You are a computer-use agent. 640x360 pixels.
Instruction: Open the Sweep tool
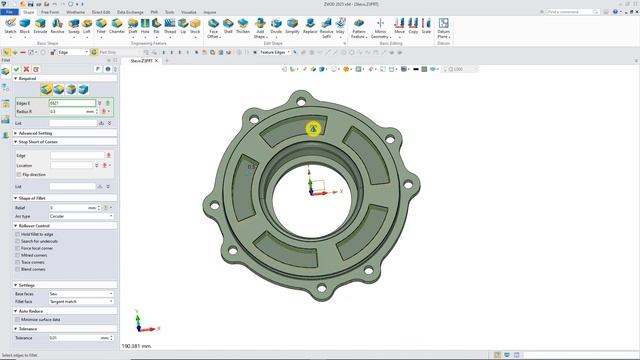(x=74, y=26)
